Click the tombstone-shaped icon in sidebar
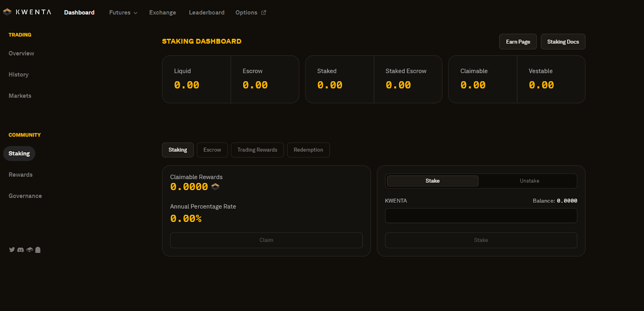Viewport: 644px width, 311px height. click(x=38, y=250)
